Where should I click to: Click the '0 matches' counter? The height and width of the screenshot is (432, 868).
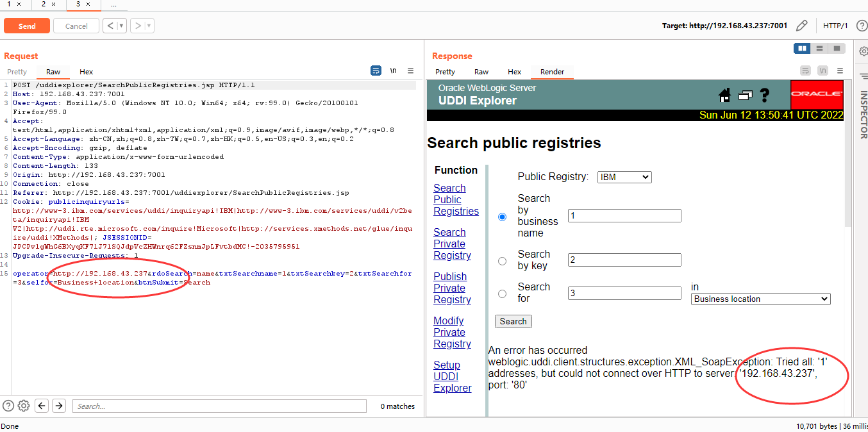(397, 406)
